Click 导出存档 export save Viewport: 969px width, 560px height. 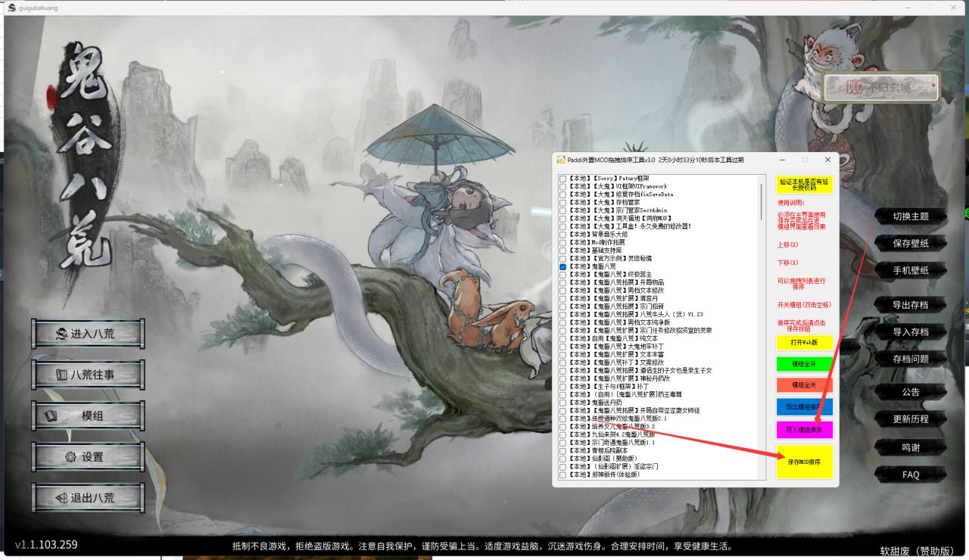[x=911, y=305]
